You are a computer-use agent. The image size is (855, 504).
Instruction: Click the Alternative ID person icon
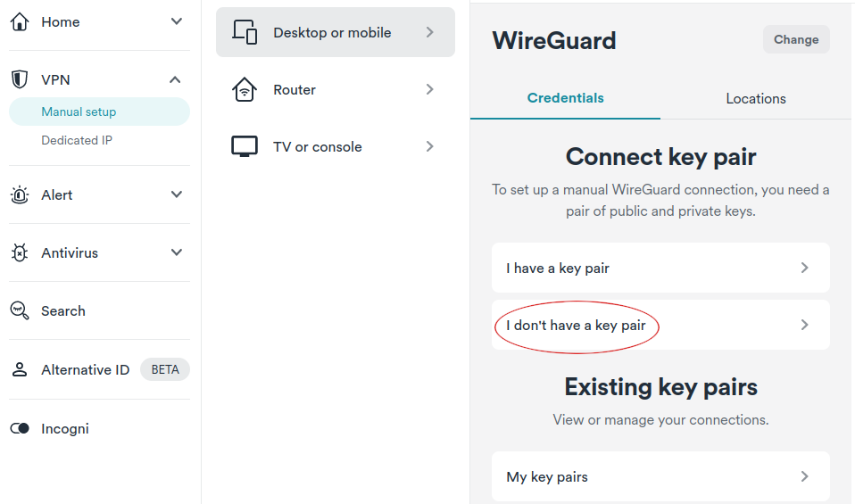20,369
